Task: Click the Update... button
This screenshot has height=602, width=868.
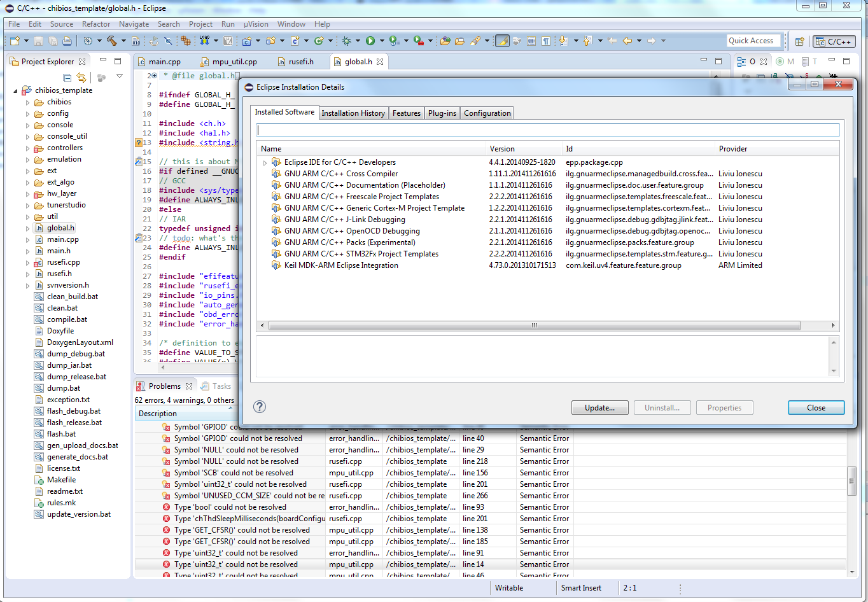Action: (x=599, y=408)
